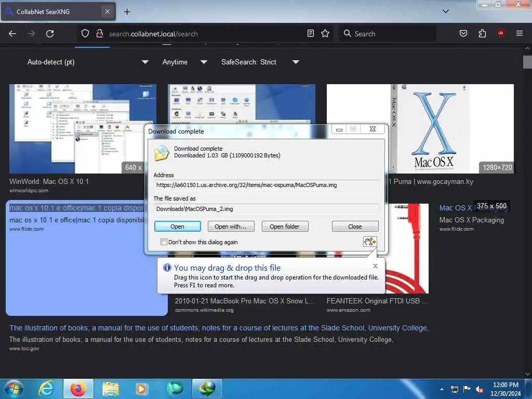
Task: Open Internet Download Manager taskbar icon
Action: pyautogui.click(x=207, y=389)
